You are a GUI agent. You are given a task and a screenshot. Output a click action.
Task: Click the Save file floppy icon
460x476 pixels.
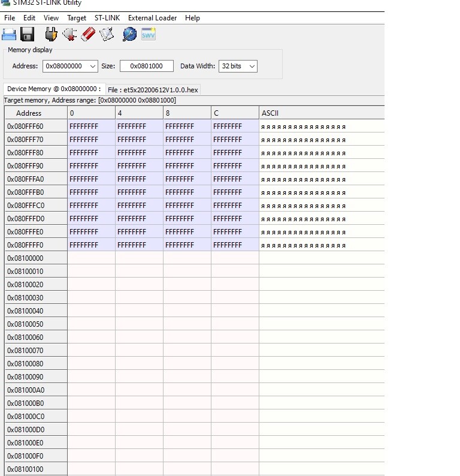28,34
